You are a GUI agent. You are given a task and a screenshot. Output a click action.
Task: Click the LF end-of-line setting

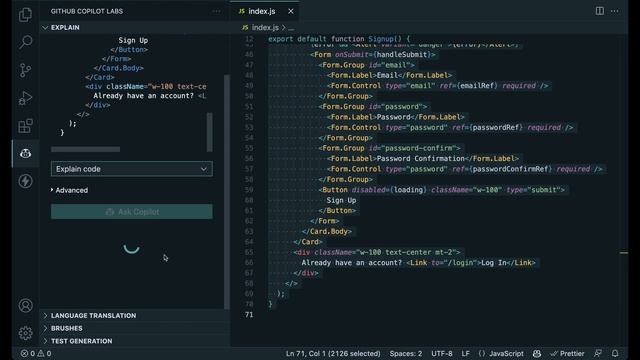coord(465,353)
